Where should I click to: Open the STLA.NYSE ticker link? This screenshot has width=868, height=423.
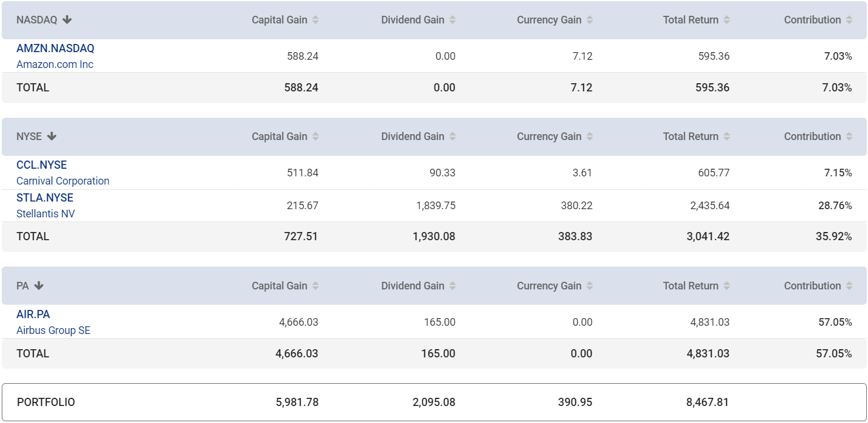point(45,198)
